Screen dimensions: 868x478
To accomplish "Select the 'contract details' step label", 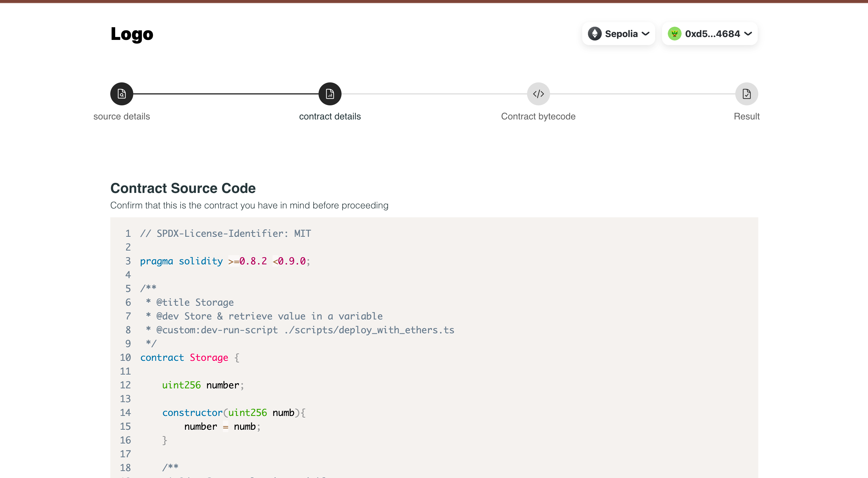I will [330, 116].
